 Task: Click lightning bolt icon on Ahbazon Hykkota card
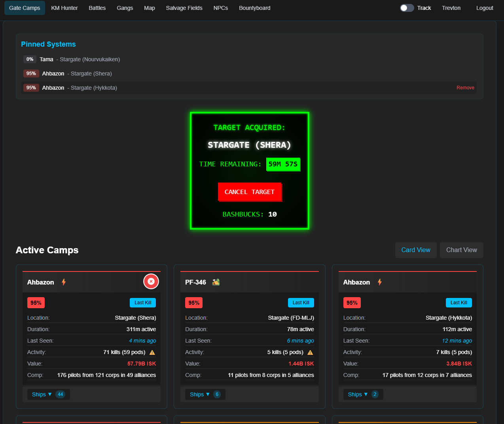[380, 282]
